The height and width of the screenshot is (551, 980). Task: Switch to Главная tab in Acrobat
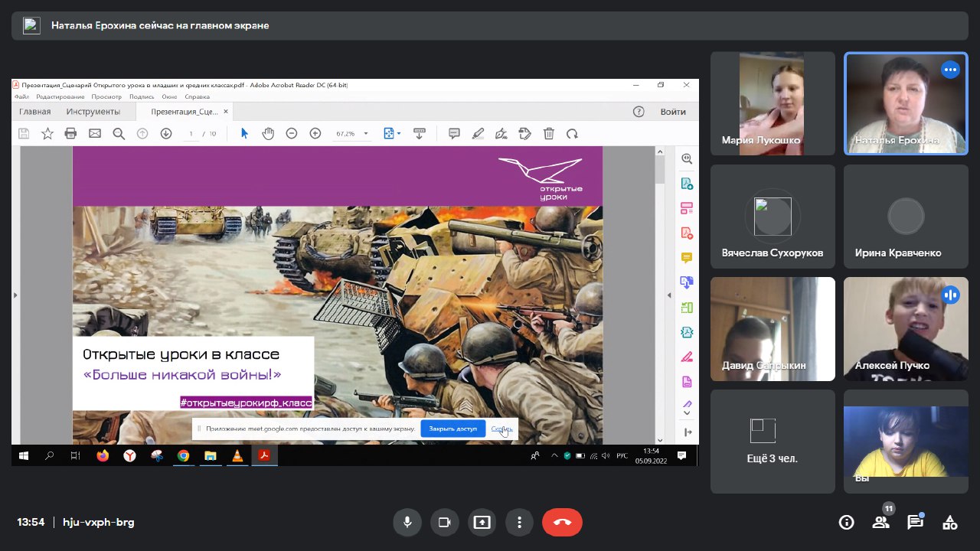coord(35,112)
